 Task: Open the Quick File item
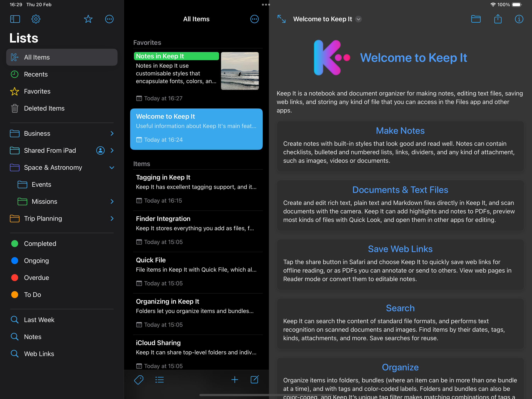point(196,273)
